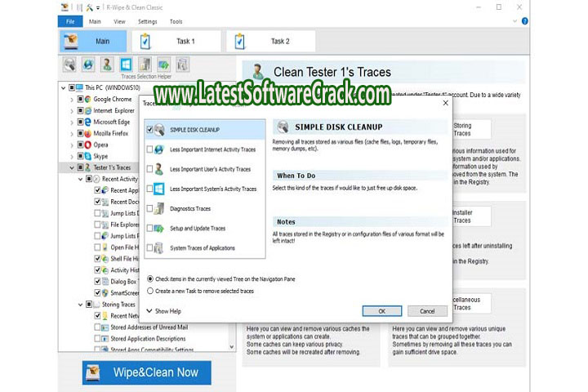This screenshot has width=588, height=392.
Task: Expand the Google Chrome tree node
Action: click(x=73, y=99)
